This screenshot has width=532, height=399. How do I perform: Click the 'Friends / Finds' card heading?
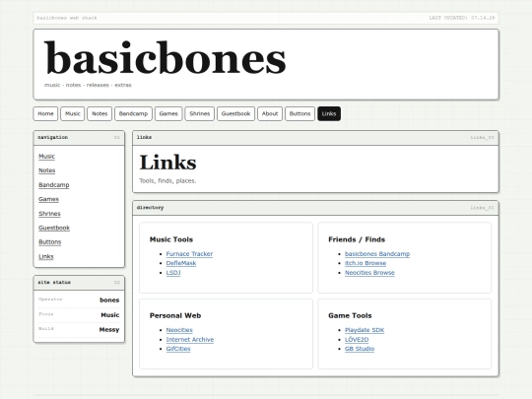[x=357, y=239]
